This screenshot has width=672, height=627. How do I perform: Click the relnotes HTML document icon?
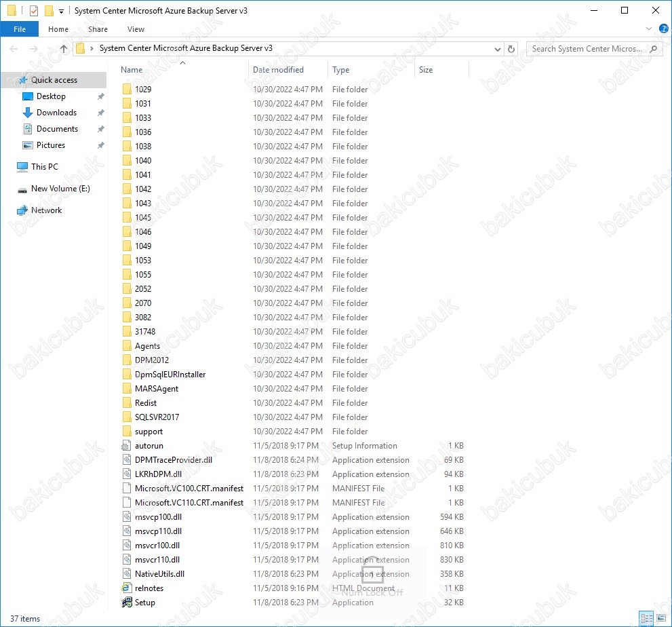127,588
